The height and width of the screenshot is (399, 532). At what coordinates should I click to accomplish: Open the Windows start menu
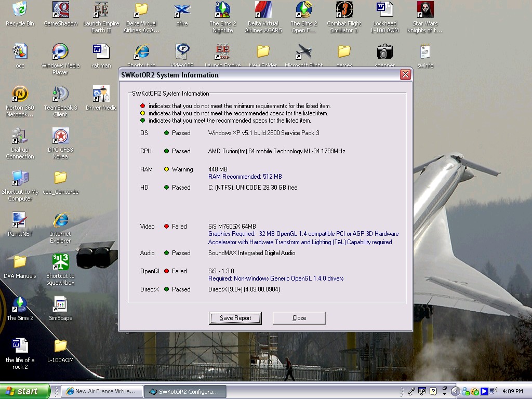click(25, 391)
